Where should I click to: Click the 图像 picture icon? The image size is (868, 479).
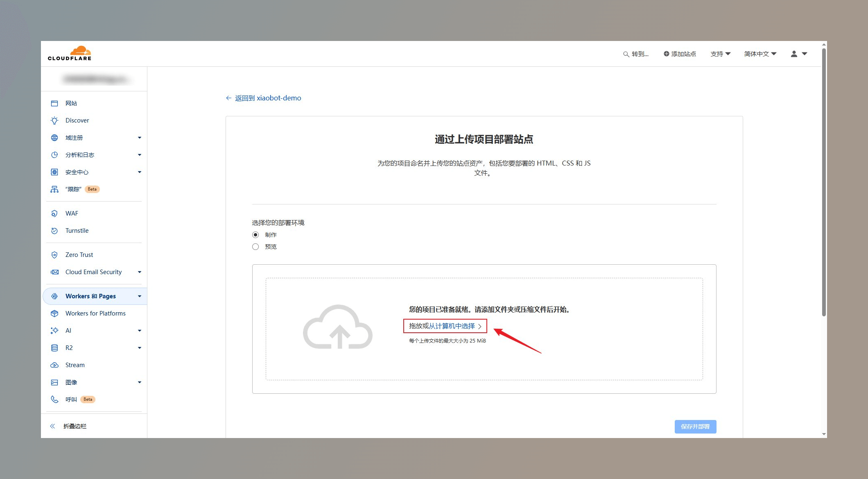point(54,382)
